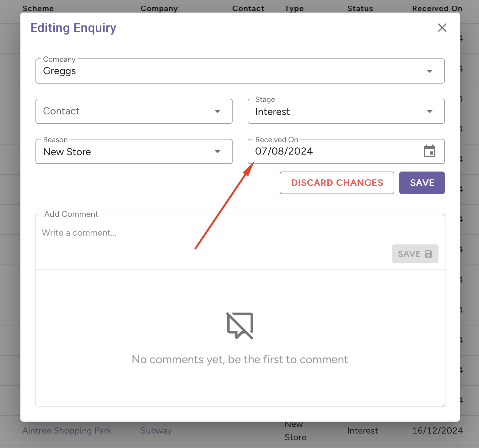
Task: Click the Contact column header
Action: [248, 8]
